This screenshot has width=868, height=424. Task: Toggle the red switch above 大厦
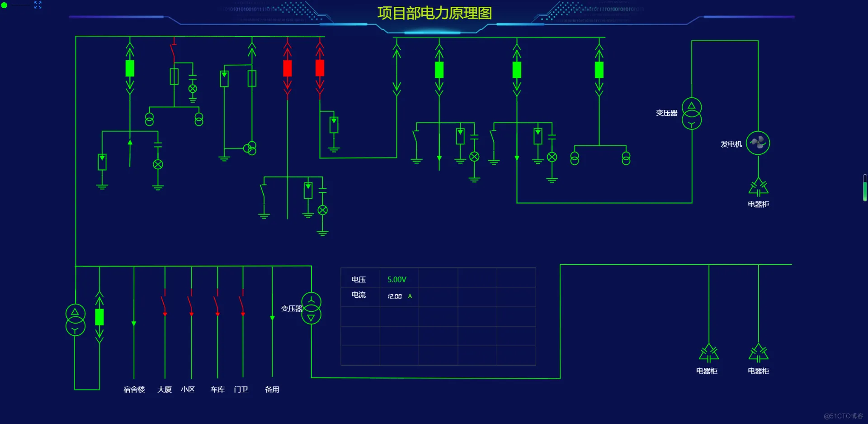(165, 302)
